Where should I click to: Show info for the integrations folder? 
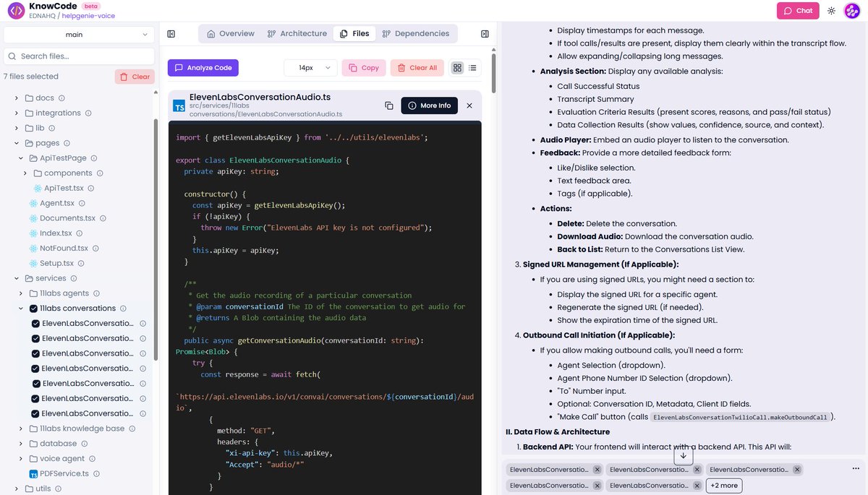(x=88, y=113)
